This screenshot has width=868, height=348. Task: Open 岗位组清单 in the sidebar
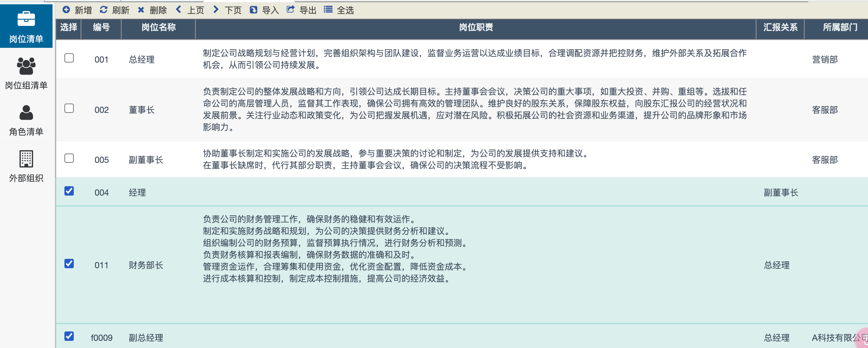pyautogui.click(x=26, y=73)
